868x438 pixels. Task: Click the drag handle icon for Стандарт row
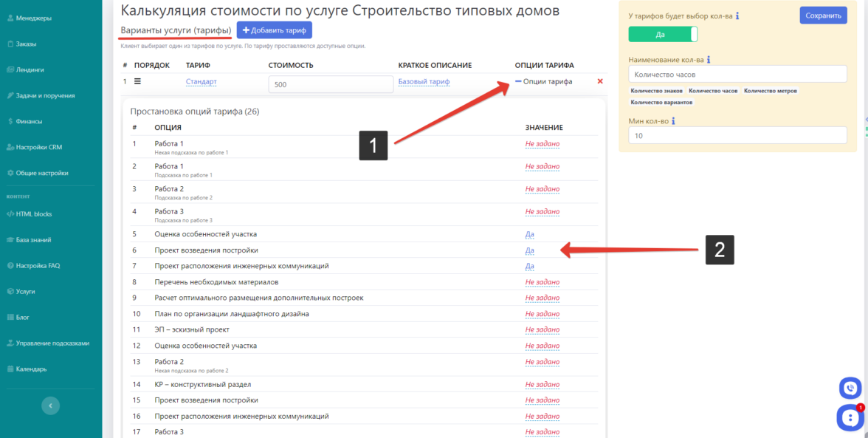[137, 81]
